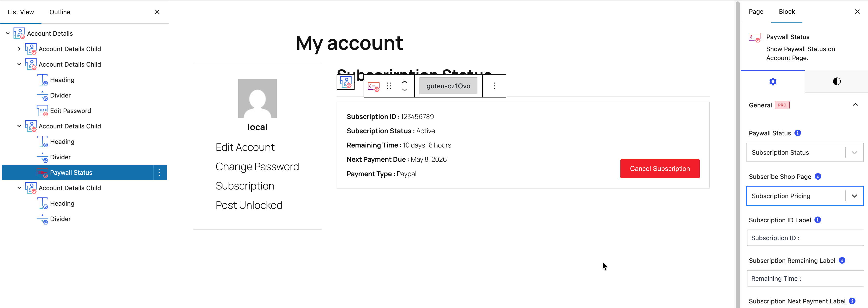
Task: Select the parent Account Details block icon
Action: click(x=346, y=82)
